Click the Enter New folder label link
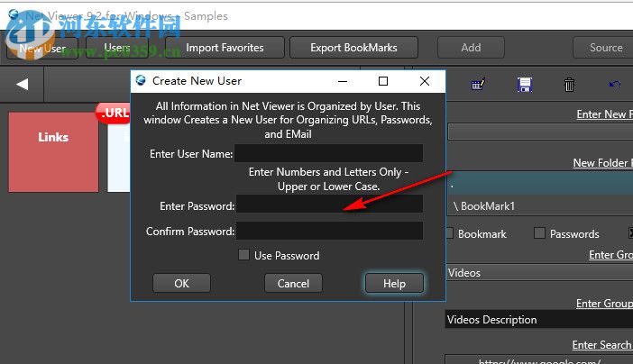Screen dimensions: 633x364 coord(605,114)
